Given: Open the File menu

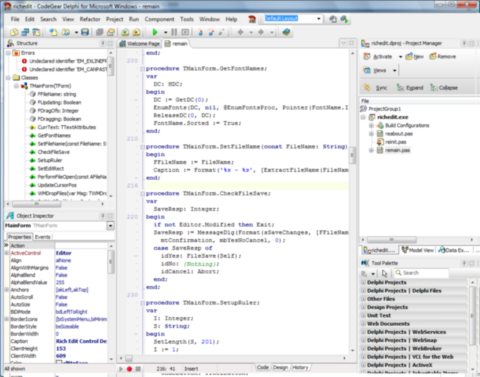Looking at the screenshot, I should 15,19.
